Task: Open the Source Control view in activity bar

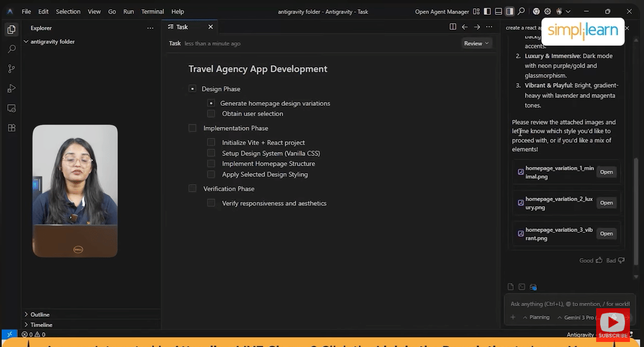Action: tap(11, 69)
